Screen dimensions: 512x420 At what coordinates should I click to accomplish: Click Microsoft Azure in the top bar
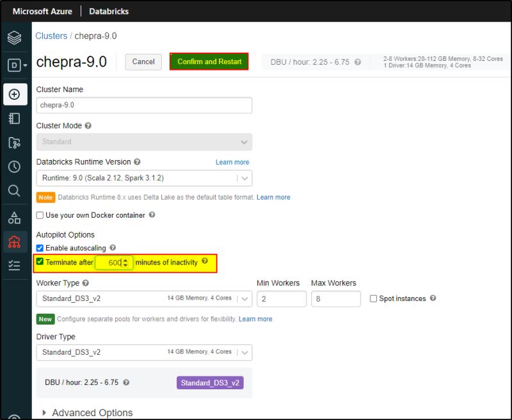pyautogui.click(x=42, y=11)
